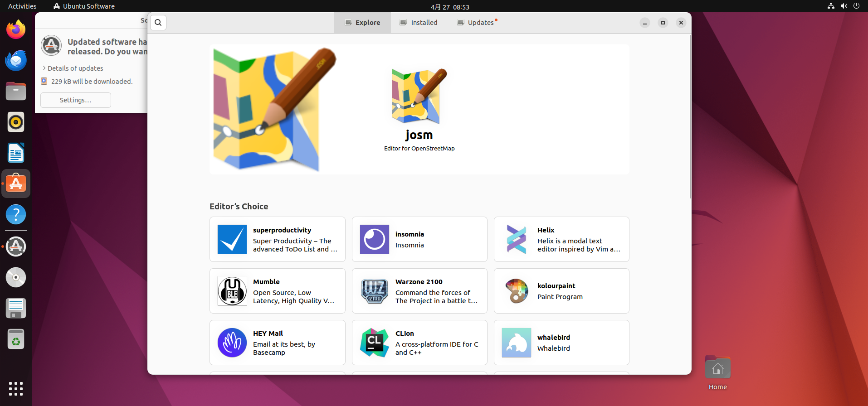Screen dimensions: 868x406
Task: Click "Email at its best, by Basecamp" description
Action: click(284, 348)
